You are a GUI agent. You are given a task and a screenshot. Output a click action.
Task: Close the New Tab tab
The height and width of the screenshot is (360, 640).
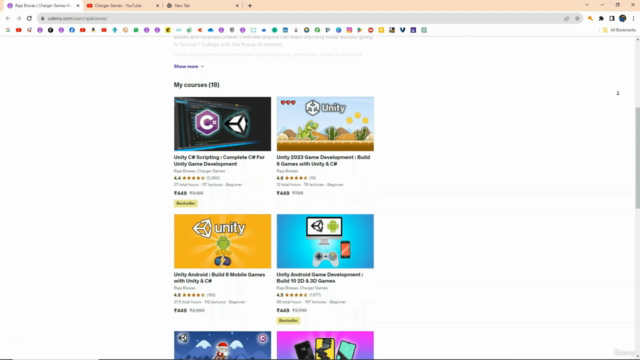coord(237,6)
